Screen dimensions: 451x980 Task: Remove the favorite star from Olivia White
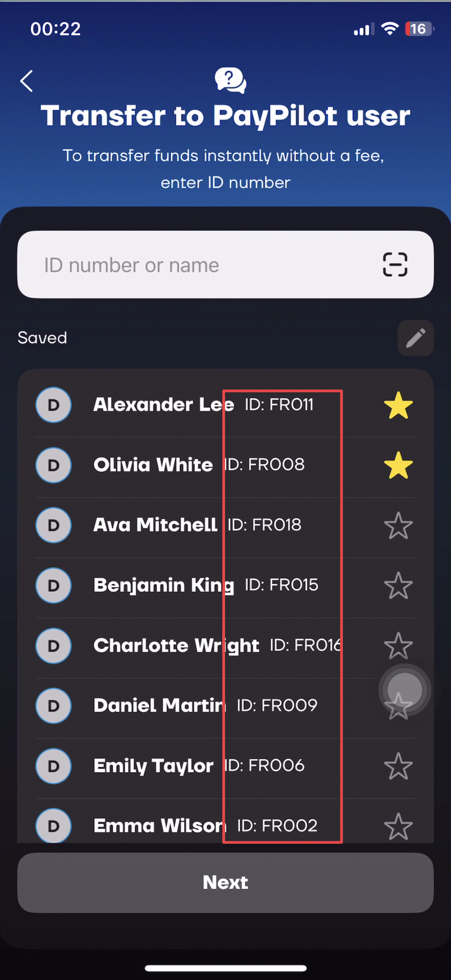[x=398, y=465]
